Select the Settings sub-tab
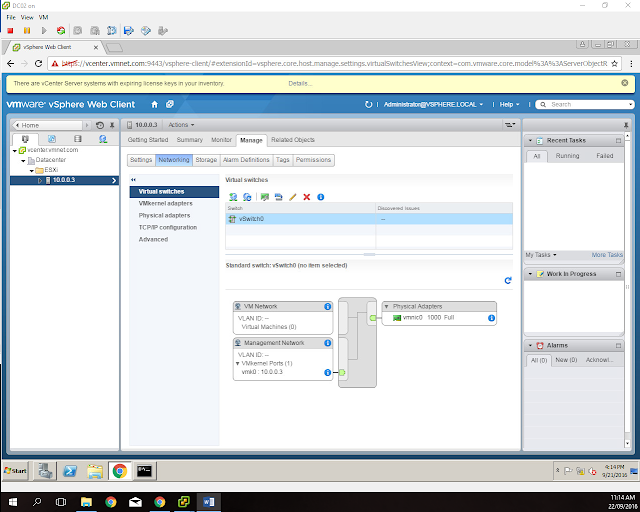This screenshot has width=640, height=512. click(141, 160)
